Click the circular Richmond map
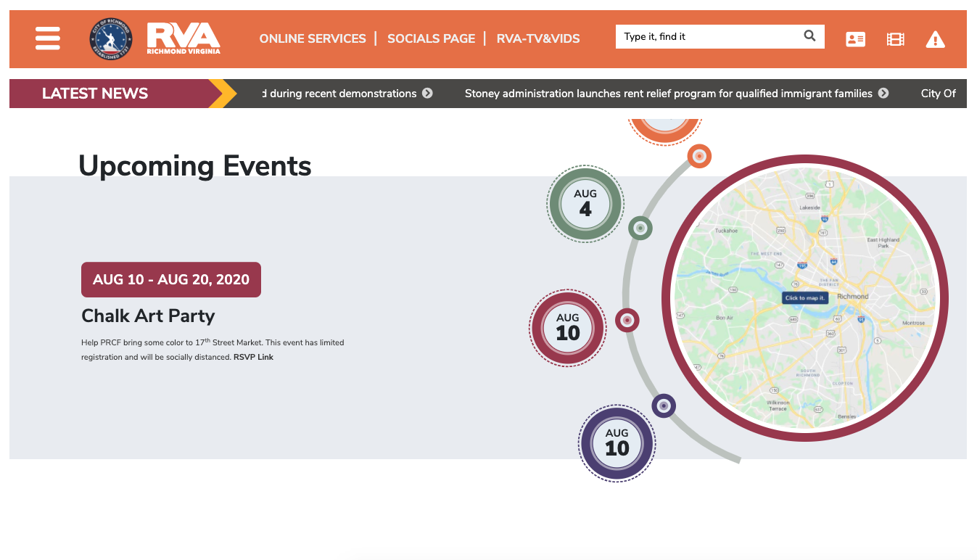Image resolution: width=977 pixels, height=560 pixels. click(x=805, y=297)
